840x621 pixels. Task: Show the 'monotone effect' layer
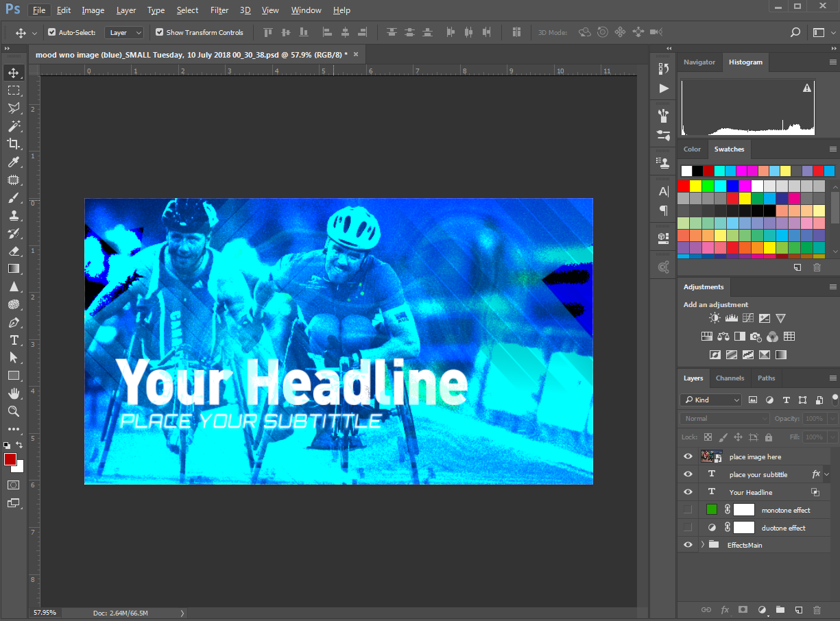[688, 510]
